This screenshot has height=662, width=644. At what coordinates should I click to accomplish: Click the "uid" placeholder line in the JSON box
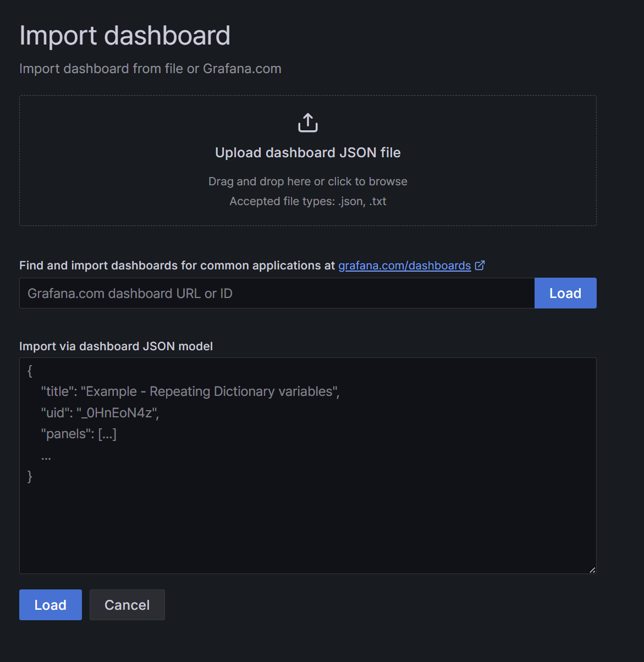[100, 413]
